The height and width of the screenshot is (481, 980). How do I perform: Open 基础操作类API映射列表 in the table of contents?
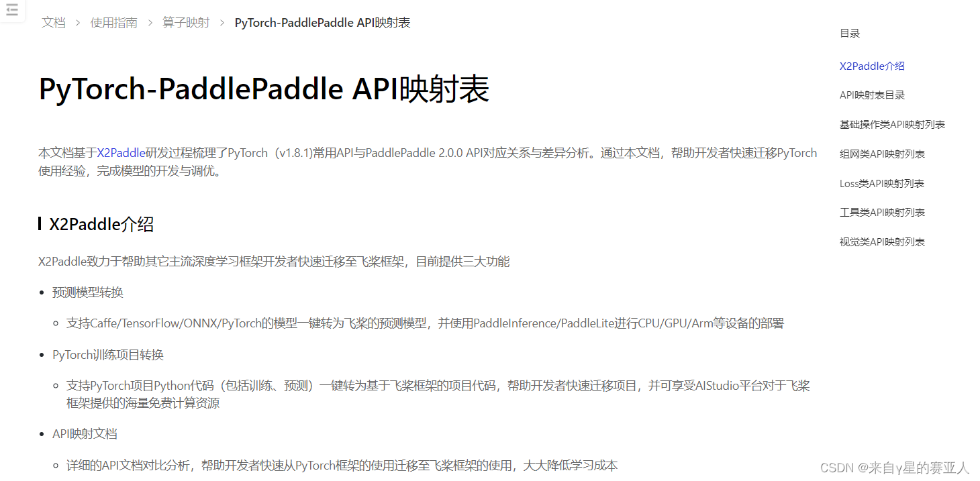[891, 124]
